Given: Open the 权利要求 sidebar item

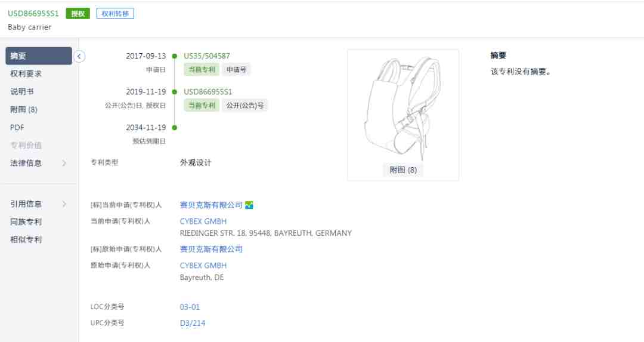Looking at the screenshot, I should [x=26, y=73].
